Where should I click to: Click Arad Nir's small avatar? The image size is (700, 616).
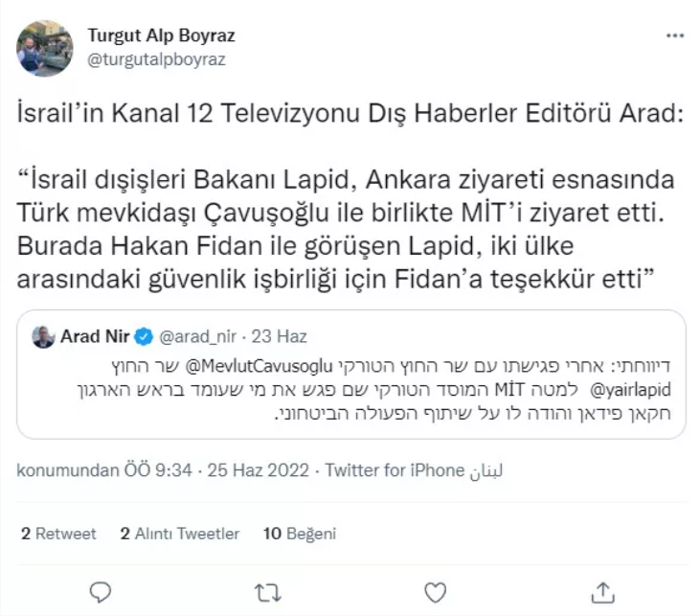[42, 337]
